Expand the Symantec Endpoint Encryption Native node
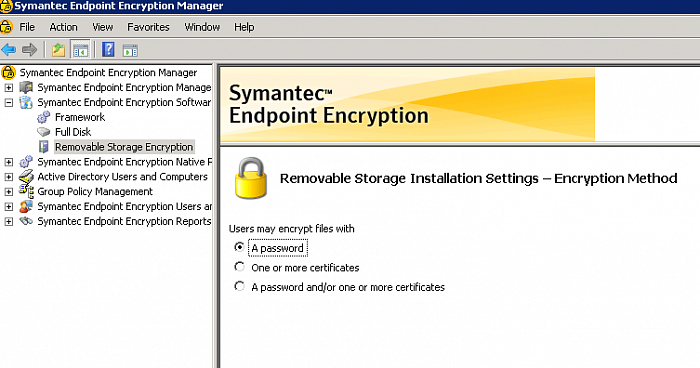The width and height of the screenshot is (700, 368). tap(8, 162)
